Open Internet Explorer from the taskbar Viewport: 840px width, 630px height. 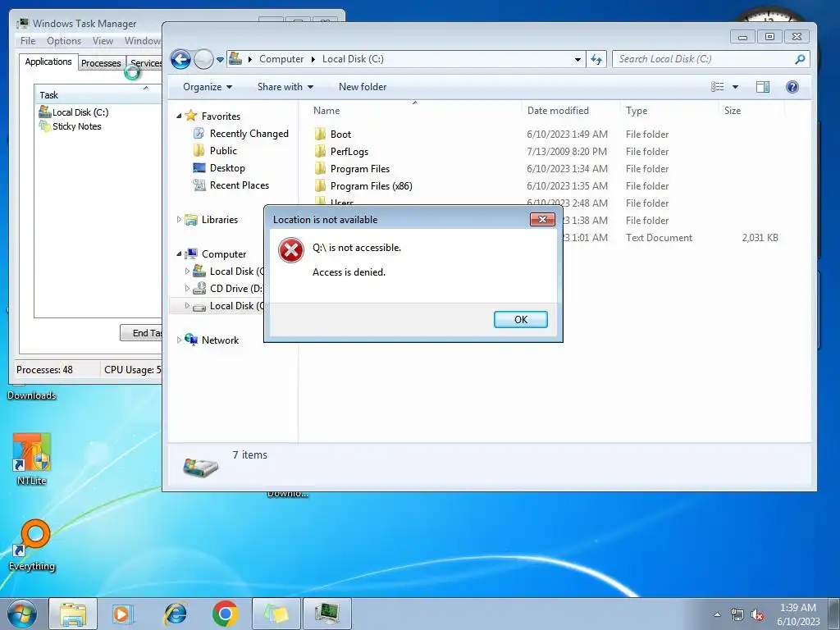pyautogui.click(x=175, y=614)
